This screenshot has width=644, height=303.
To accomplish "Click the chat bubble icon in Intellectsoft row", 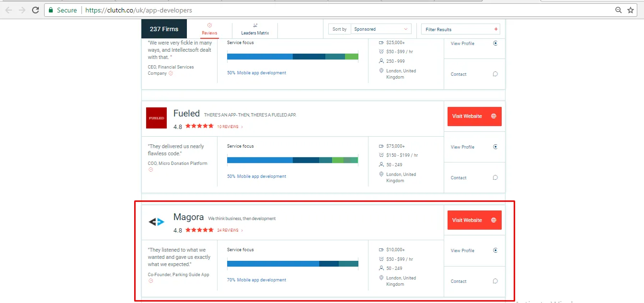I will click(495, 74).
